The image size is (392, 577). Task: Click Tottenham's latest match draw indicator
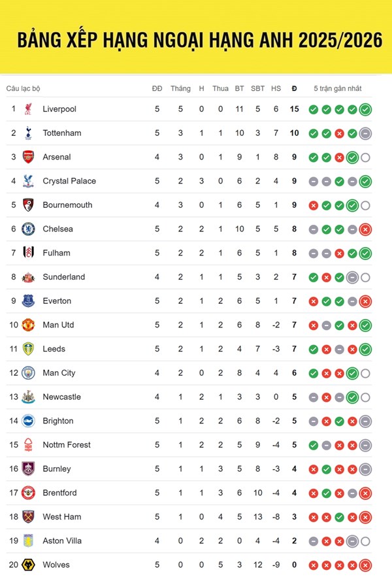point(365,133)
